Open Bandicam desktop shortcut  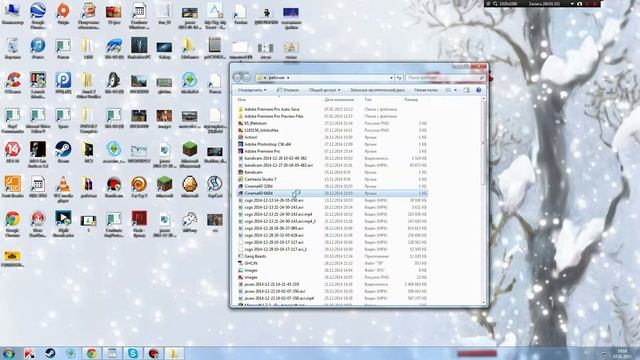[113, 187]
